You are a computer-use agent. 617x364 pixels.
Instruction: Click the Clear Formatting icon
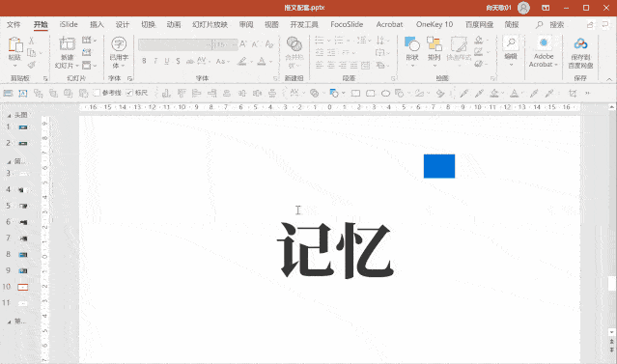269,44
